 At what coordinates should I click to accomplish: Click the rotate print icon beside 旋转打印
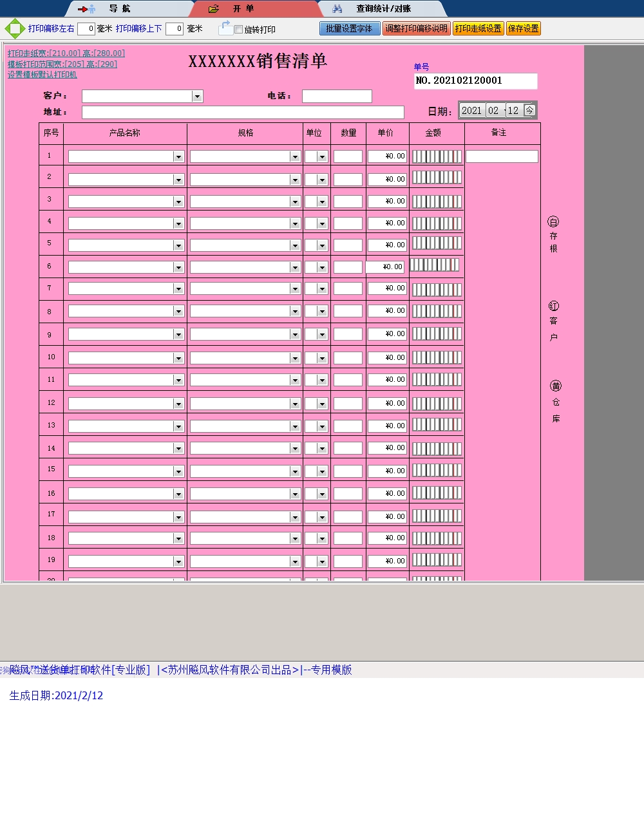coord(225,26)
